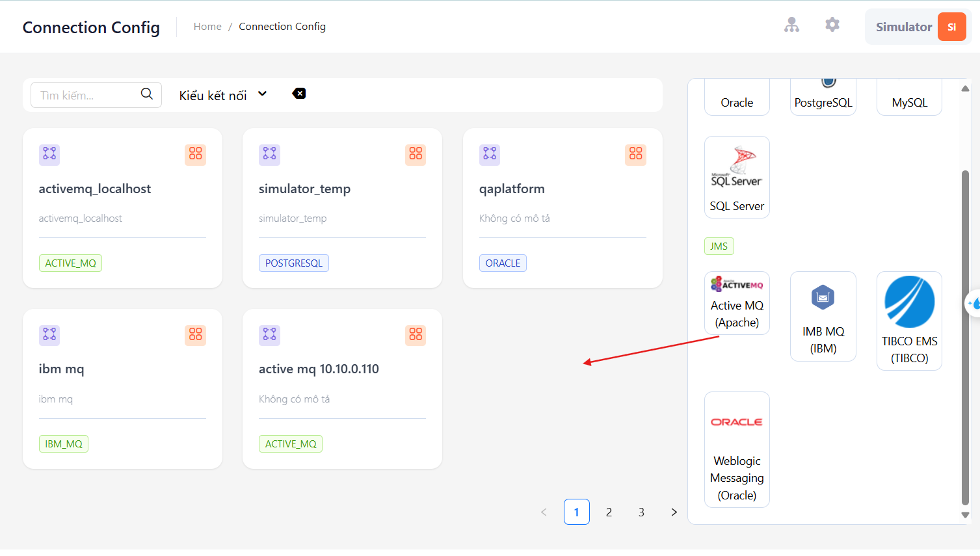The image size is (980, 556).
Task: Choose IMB MQ (IBM) connection type
Action: tap(823, 316)
